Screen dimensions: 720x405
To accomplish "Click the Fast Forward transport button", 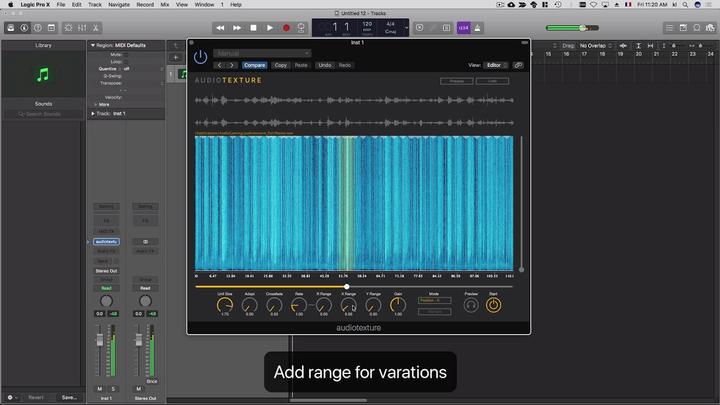I will (x=237, y=28).
